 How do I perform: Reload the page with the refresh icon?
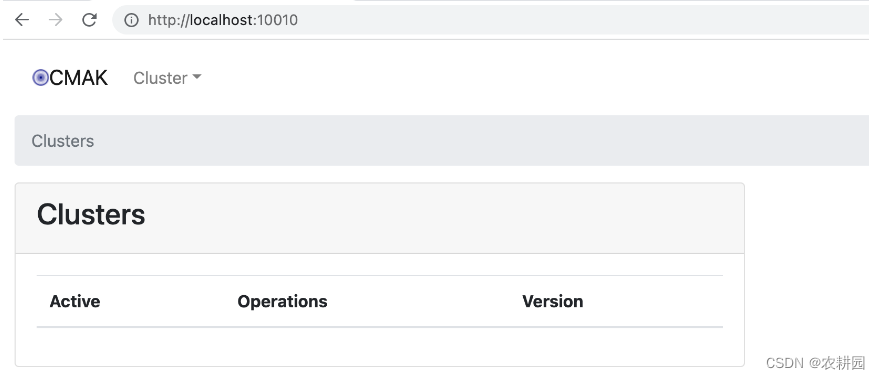pos(89,20)
